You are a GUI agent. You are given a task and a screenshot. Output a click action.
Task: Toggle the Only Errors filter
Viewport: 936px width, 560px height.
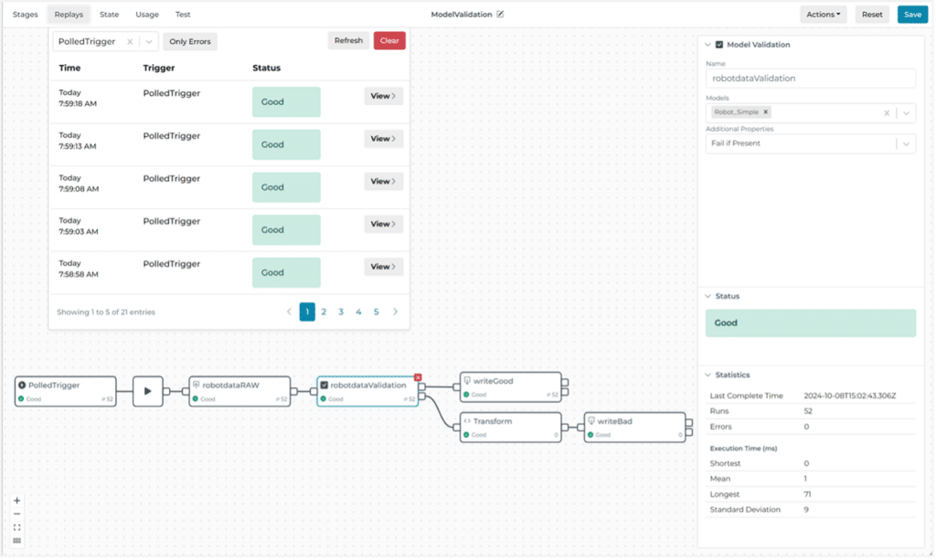point(190,41)
